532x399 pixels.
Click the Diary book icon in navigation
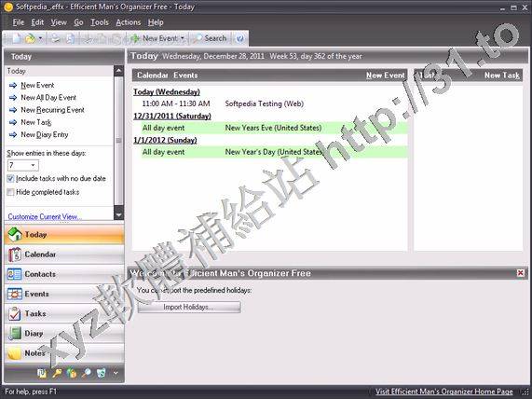[15, 334]
